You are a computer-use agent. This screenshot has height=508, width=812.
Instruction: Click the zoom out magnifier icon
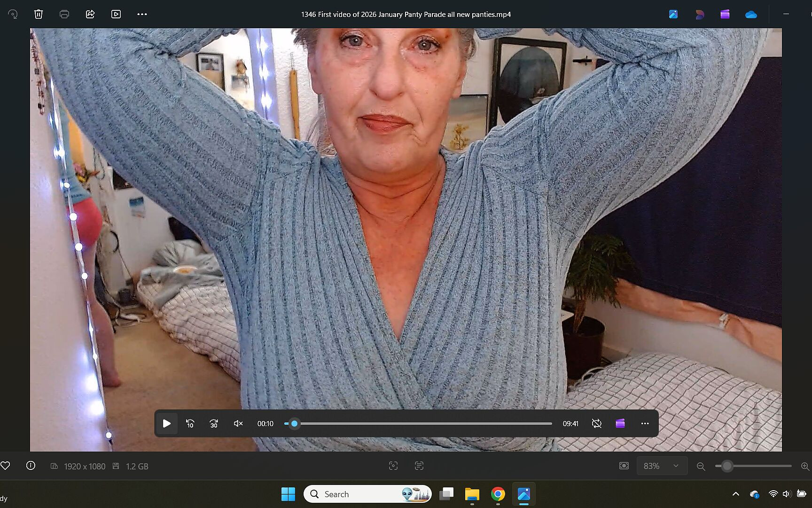(701, 466)
